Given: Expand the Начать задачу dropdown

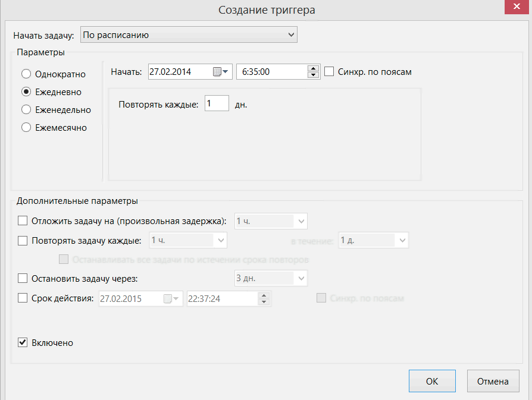Looking at the screenshot, I should (x=188, y=35).
